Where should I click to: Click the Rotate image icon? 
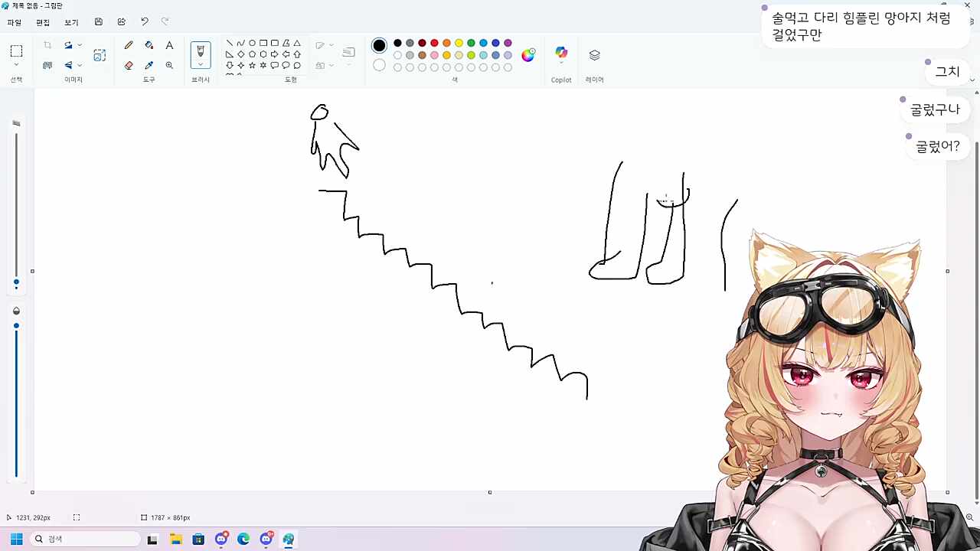69,45
